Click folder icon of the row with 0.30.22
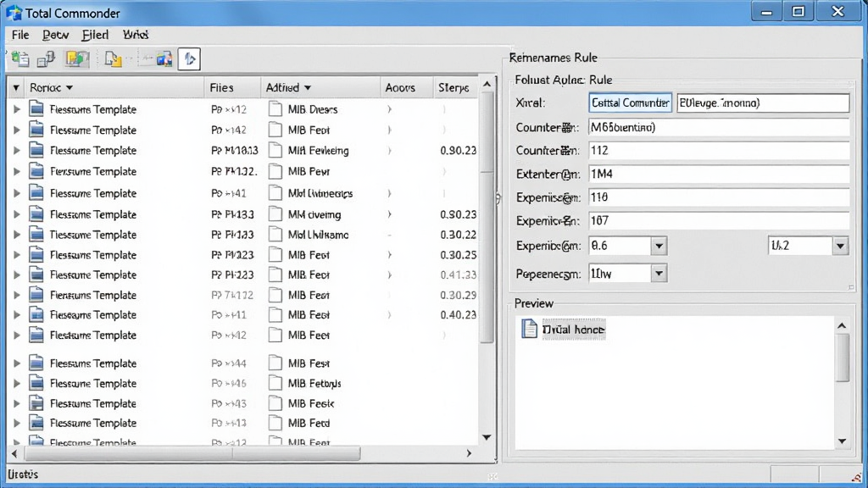The width and height of the screenshot is (868, 488). pyautogui.click(x=36, y=235)
